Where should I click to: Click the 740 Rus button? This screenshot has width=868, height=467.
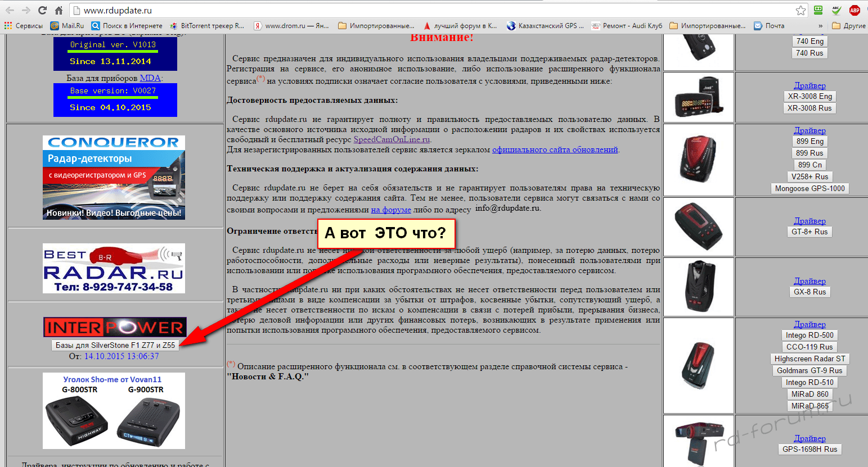coord(809,53)
